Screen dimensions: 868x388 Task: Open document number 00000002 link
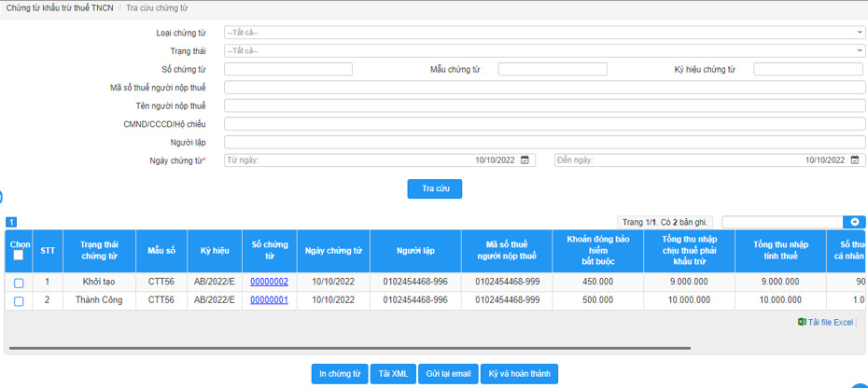point(269,282)
